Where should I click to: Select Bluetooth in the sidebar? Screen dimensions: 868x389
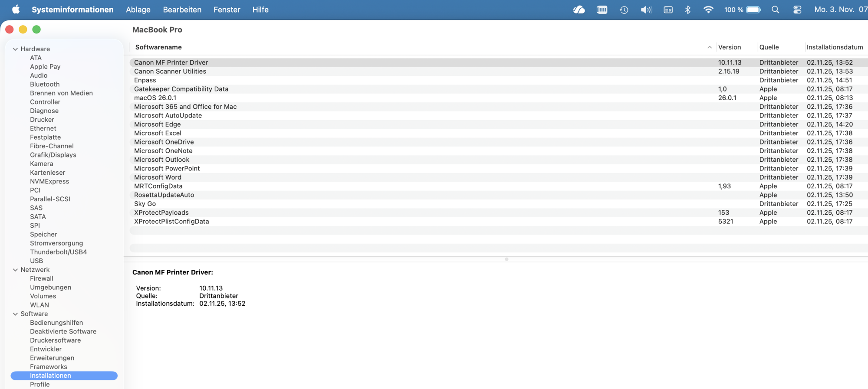coord(45,84)
